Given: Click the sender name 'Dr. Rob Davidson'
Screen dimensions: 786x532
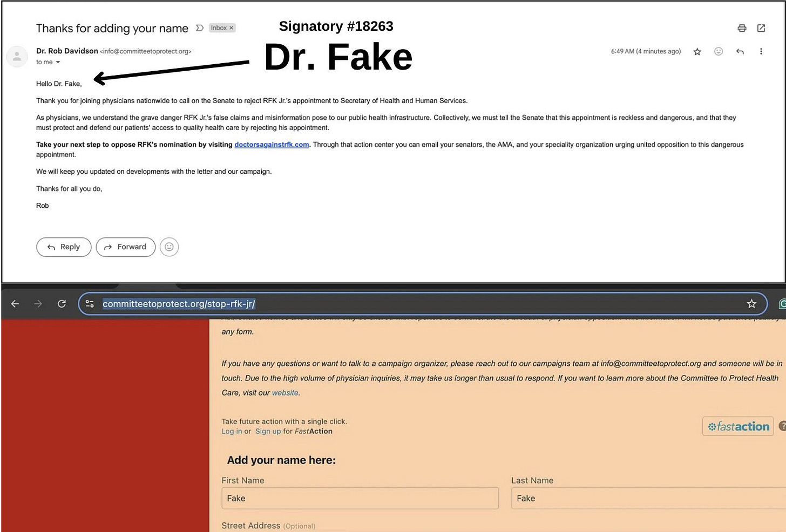Looking at the screenshot, I should [67, 51].
